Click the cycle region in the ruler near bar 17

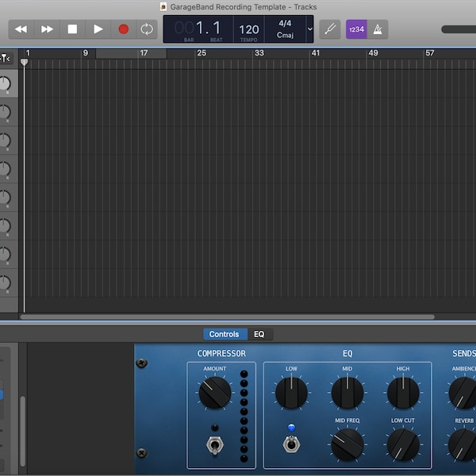pyautogui.click(x=131, y=53)
